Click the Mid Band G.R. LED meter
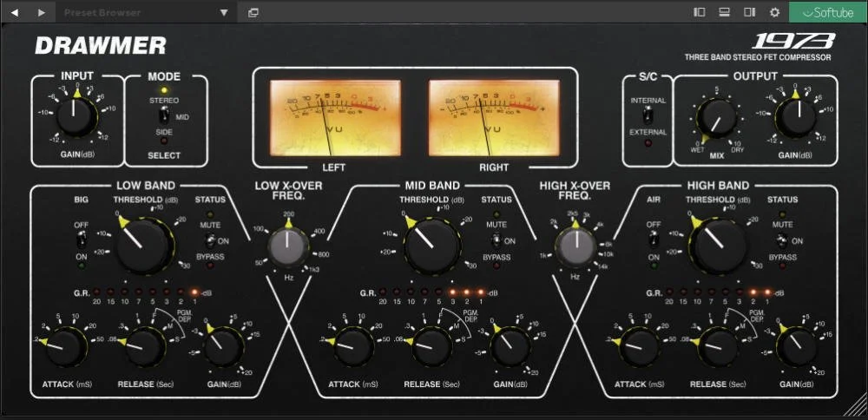The height and width of the screenshot is (420, 868). [431, 292]
